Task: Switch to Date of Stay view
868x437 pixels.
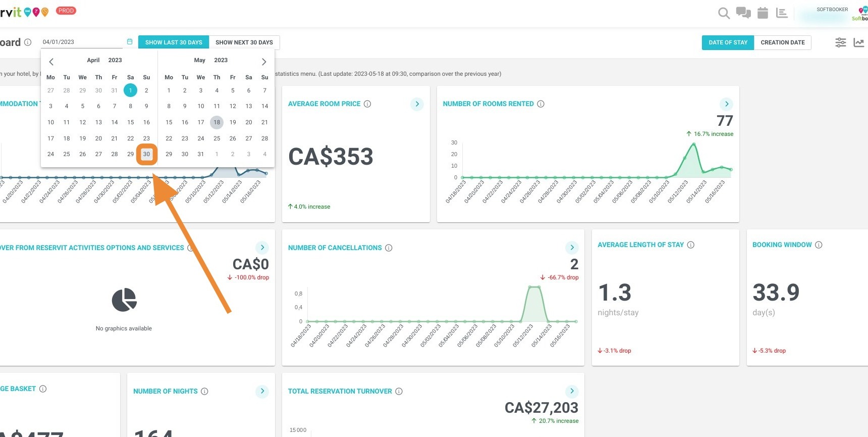Action: click(x=728, y=42)
